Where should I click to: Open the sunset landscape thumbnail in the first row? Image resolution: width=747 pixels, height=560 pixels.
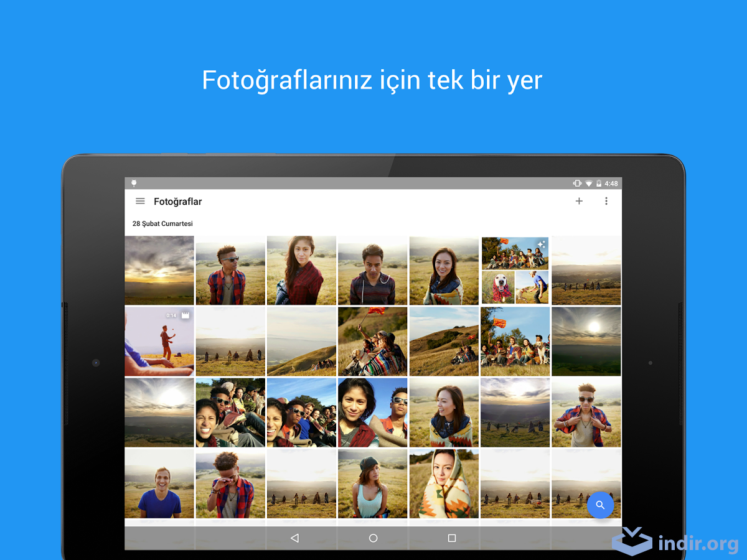point(159,270)
